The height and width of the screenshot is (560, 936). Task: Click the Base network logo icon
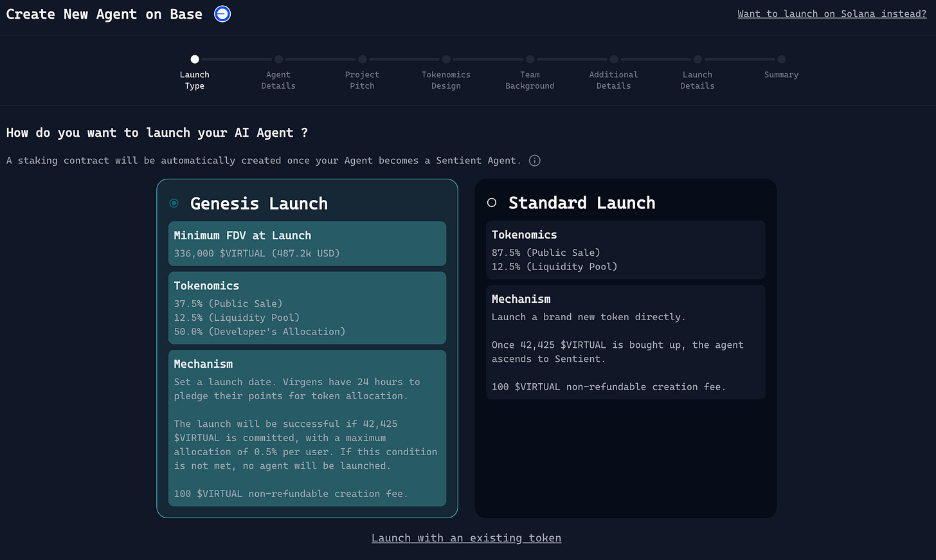[x=222, y=14]
